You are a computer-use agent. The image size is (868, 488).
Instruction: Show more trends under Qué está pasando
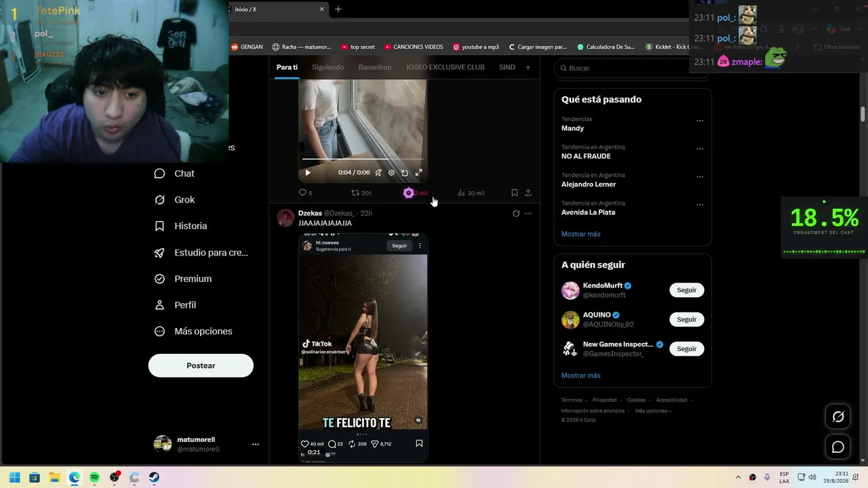click(580, 234)
